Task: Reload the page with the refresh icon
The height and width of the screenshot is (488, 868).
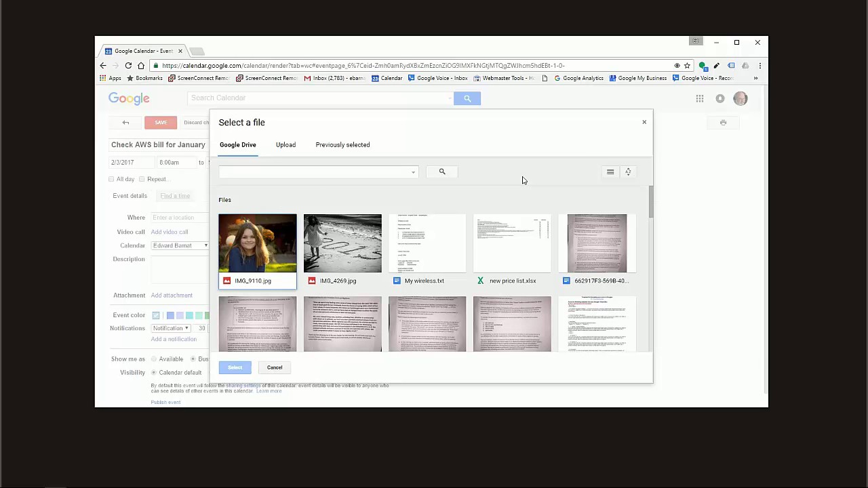Action: point(128,66)
